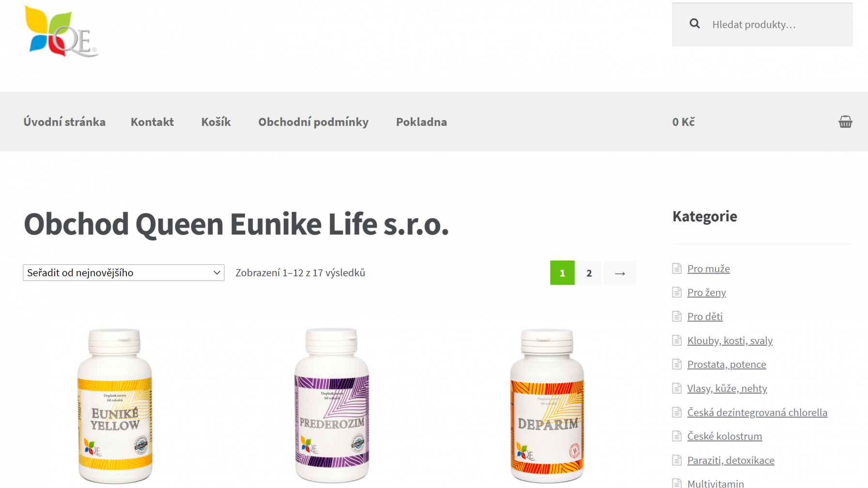This screenshot has width=868, height=488.
Task: Go to next page arrow
Action: click(620, 273)
